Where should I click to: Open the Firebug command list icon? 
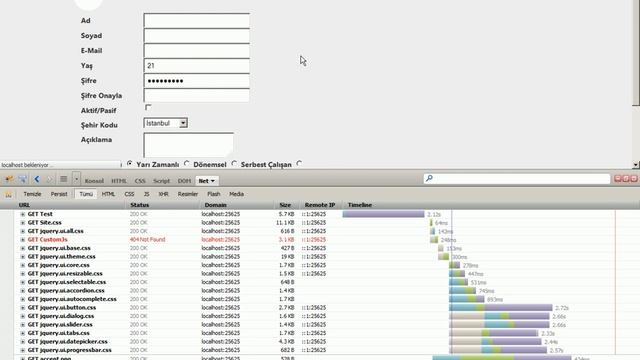click(64, 179)
